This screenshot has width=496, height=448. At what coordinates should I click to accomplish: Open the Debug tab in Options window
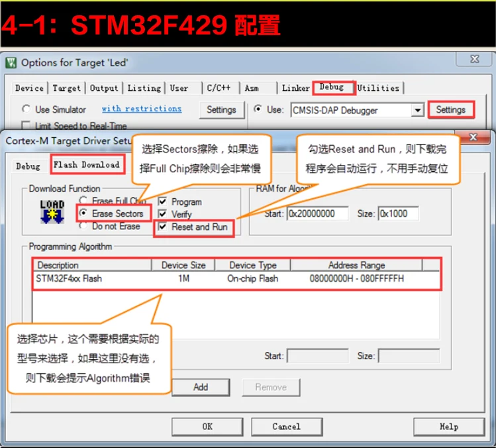[x=332, y=87]
